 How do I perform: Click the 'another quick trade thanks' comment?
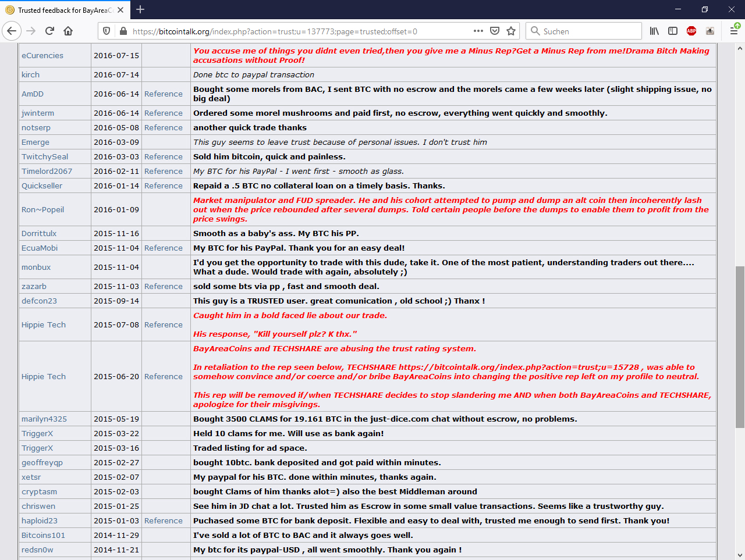click(250, 127)
